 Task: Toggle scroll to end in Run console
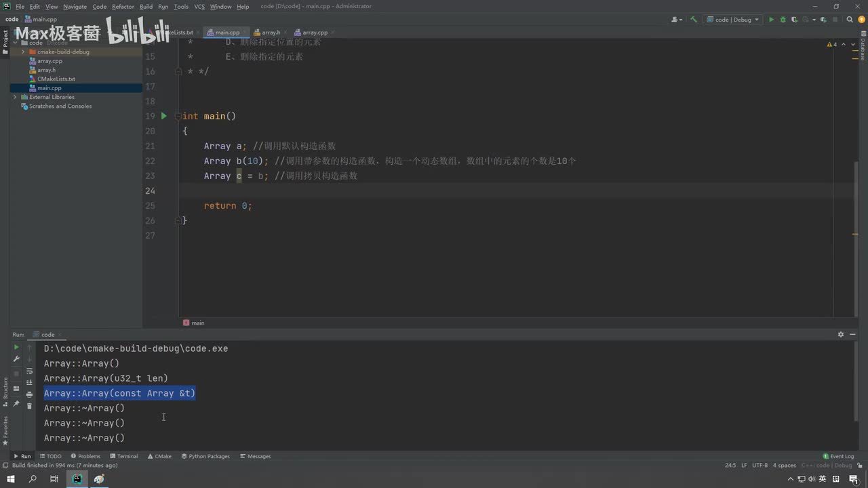coord(29,383)
